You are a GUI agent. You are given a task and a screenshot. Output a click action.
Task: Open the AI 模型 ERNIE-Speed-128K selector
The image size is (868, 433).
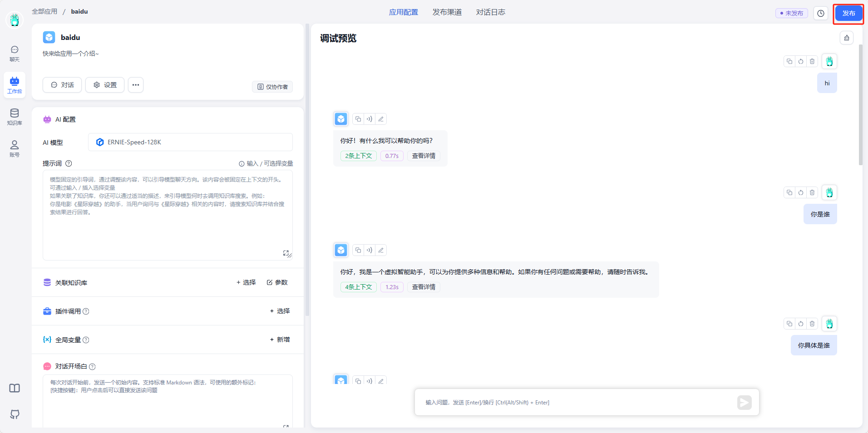(190, 142)
